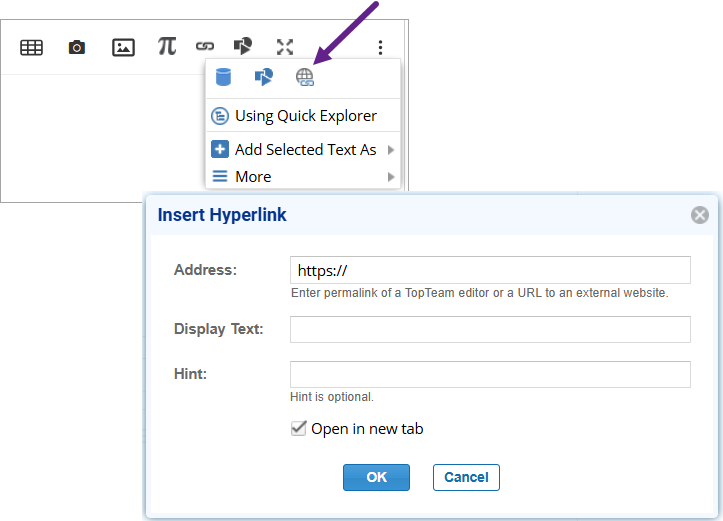Click into the Address input field
Screen dimensions: 723x521
click(490, 270)
